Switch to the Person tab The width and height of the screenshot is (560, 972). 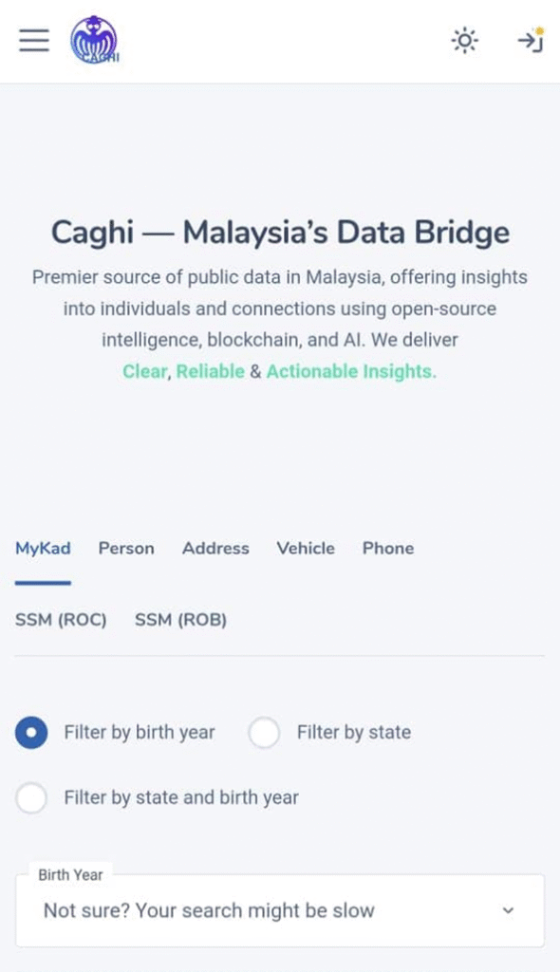click(126, 548)
